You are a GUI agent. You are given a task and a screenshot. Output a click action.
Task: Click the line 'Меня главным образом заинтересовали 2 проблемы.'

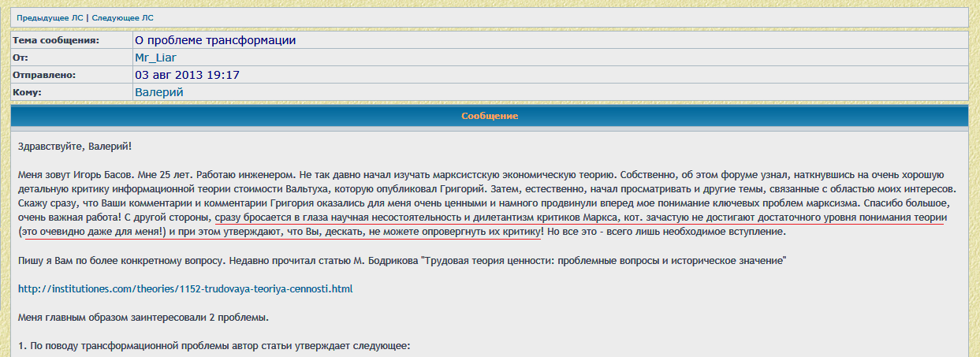click(143, 318)
